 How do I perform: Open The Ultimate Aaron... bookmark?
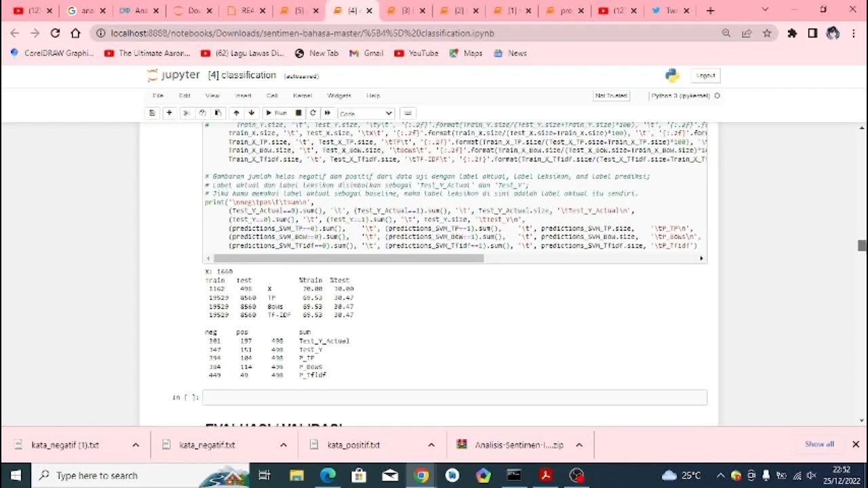click(147, 53)
